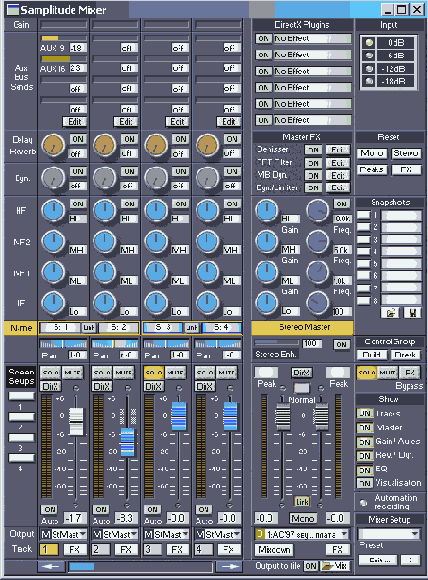
Task: Click the Mixdown button
Action: pyautogui.click(x=274, y=550)
